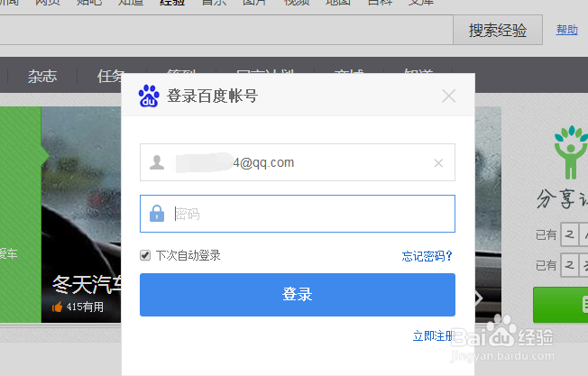Click the blue 登录 button

click(x=298, y=295)
